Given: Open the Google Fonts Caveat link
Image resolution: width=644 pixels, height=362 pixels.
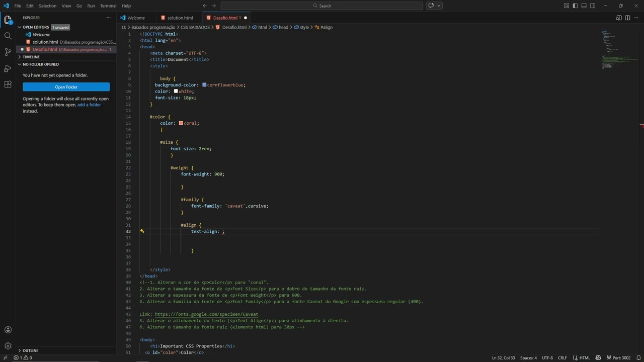Looking at the screenshot, I should [206, 314].
